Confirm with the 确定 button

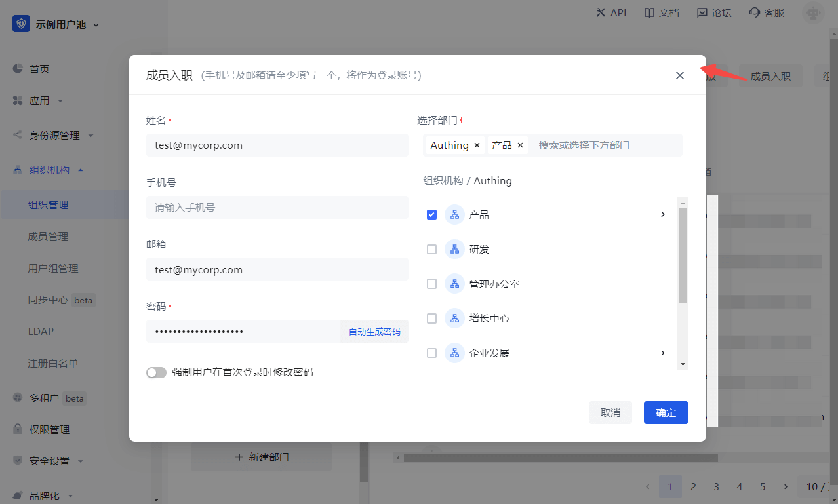point(666,412)
